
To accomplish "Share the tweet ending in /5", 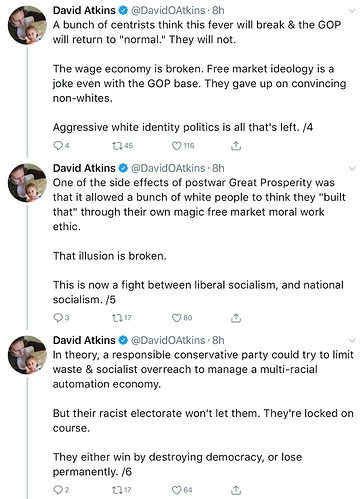I will click(x=236, y=318).
